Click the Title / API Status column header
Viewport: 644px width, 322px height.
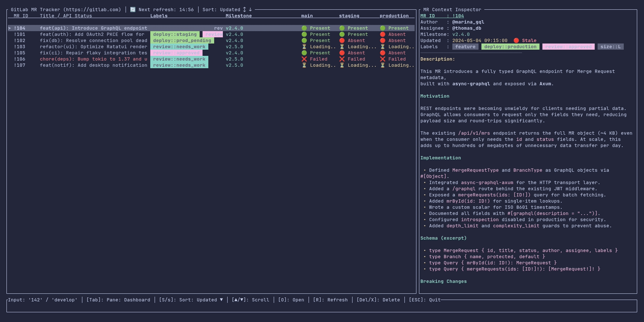click(66, 16)
